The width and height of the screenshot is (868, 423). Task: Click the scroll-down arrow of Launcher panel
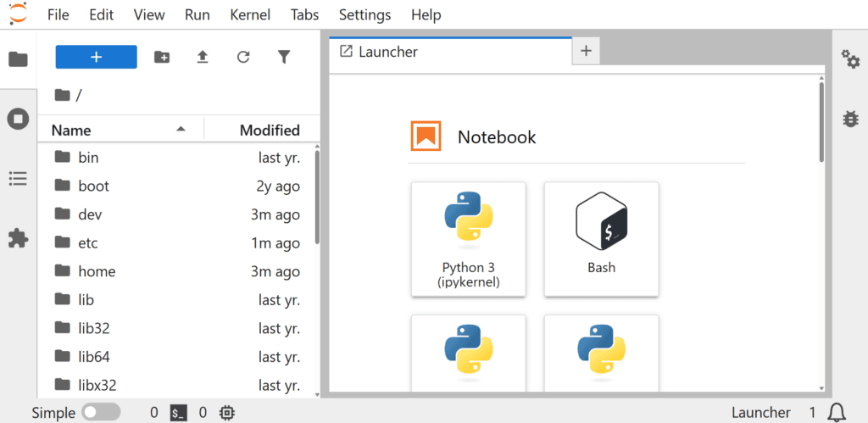[x=821, y=389]
